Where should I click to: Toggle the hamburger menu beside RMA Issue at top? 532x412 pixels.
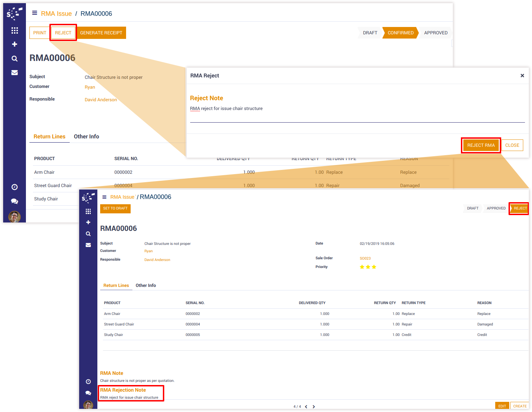tap(35, 13)
